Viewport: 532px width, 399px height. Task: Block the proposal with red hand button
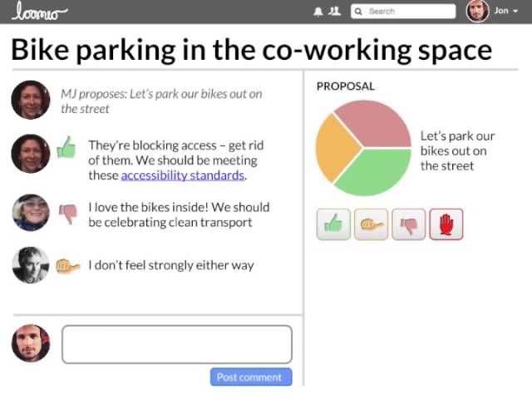point(446,224)
